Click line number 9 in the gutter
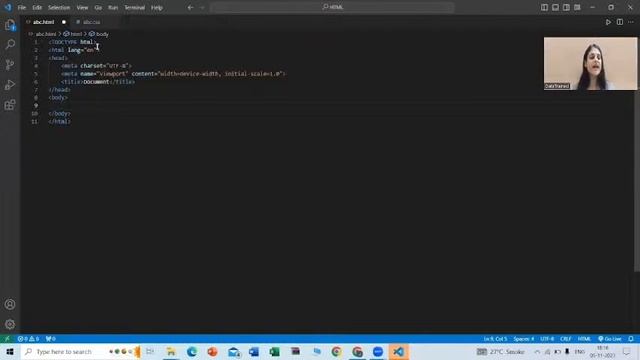Image resolution: width=640 pixels, height=360 pixels. [36, 106]
